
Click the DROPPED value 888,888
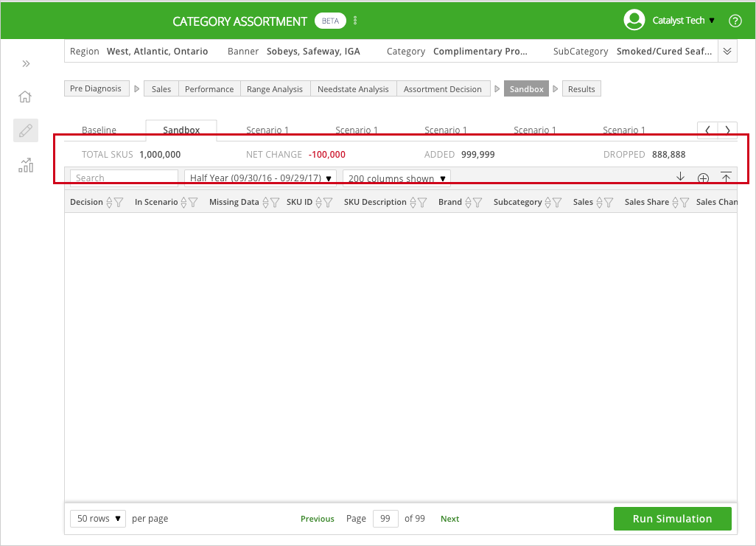click(669, 154)
